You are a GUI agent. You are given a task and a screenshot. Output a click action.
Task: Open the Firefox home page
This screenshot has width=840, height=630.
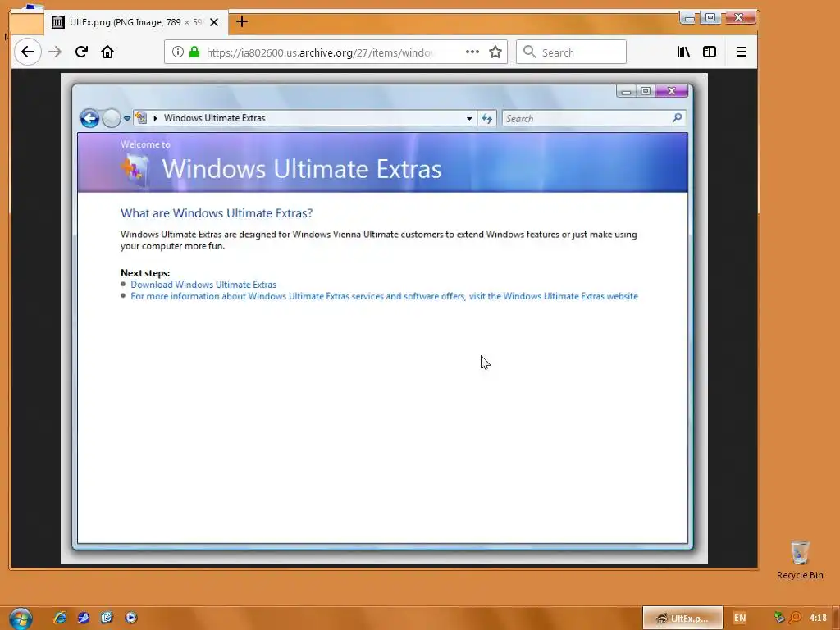[x=107, y=52]
